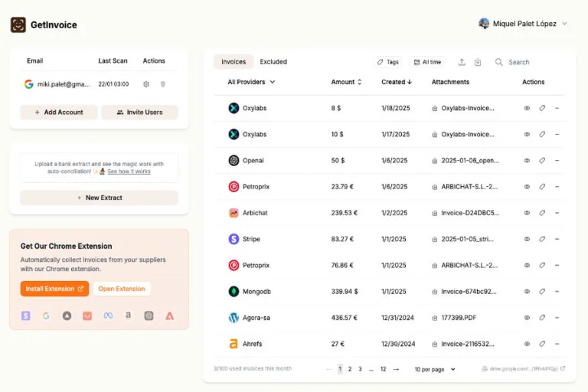Open settings gear for miki.palet account
The width and height of the screenshot is (588, 392).
pyautogui.click(x=146, y=84)
